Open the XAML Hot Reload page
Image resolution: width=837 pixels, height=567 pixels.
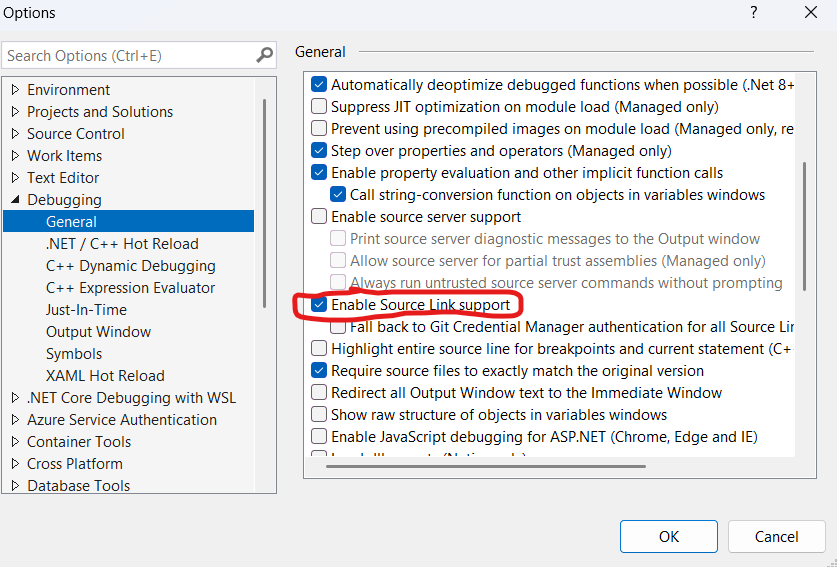(x=105, y=375)
